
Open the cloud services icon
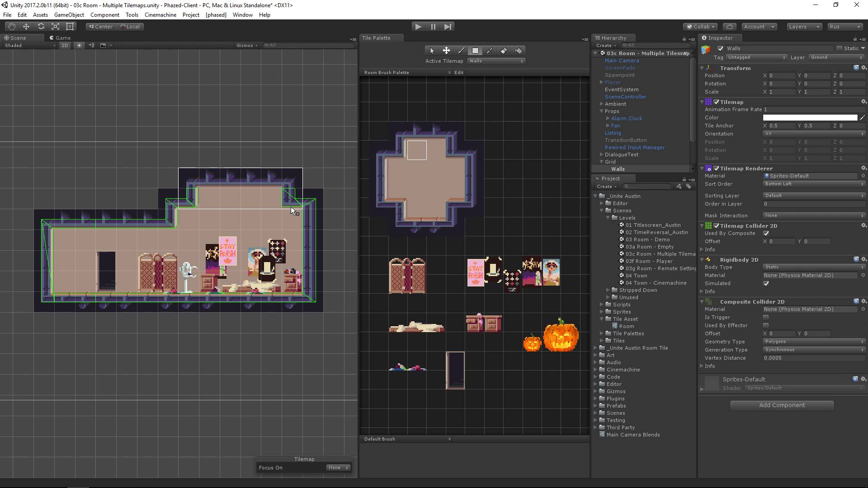[x=730, y=27]
